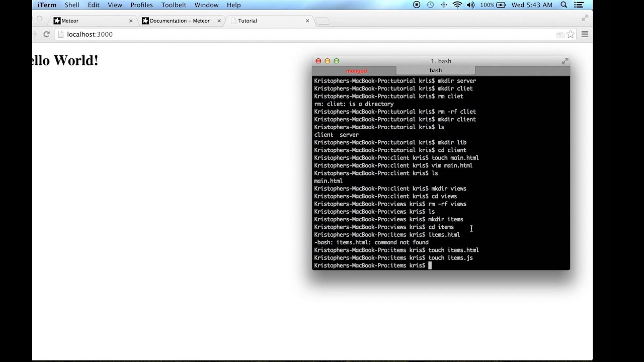Select the bash terminal tab
The image size is (644, 362).
436,70
